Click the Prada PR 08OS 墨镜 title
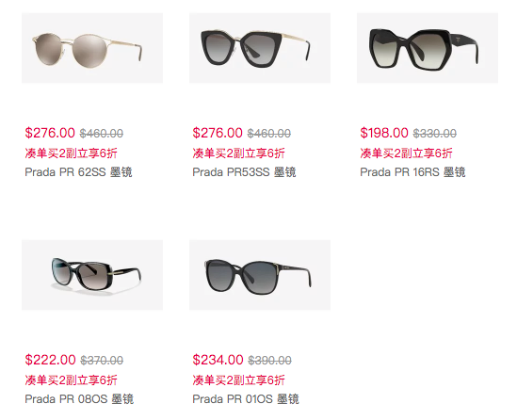The width and height of the screenshot is (517, 420). point(79,399)
